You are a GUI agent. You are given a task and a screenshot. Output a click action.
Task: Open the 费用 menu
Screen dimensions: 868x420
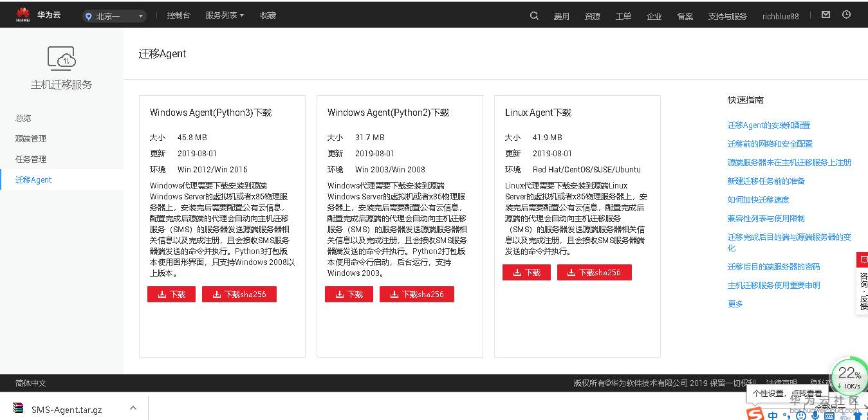click(x=562, y=16)
